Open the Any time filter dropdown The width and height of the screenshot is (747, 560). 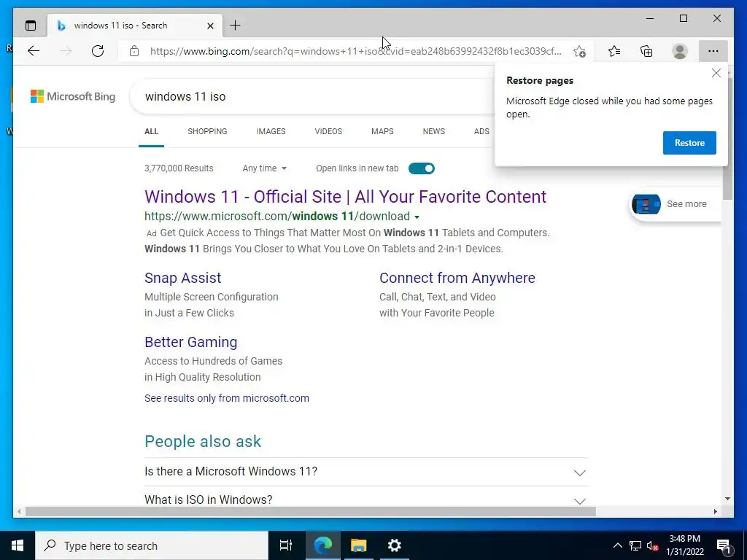point(264,168)
